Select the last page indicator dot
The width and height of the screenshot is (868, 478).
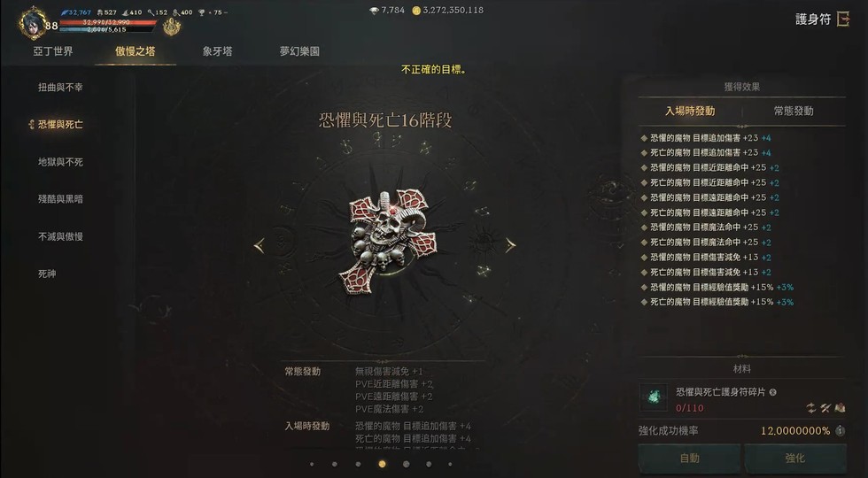click(450, 464)
